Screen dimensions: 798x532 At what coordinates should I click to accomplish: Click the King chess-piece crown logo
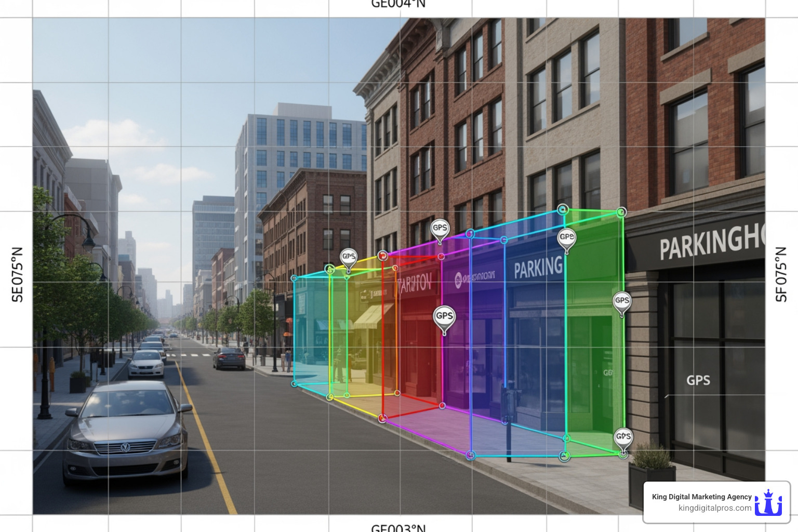pyautogui.click(x=768, y=501)
